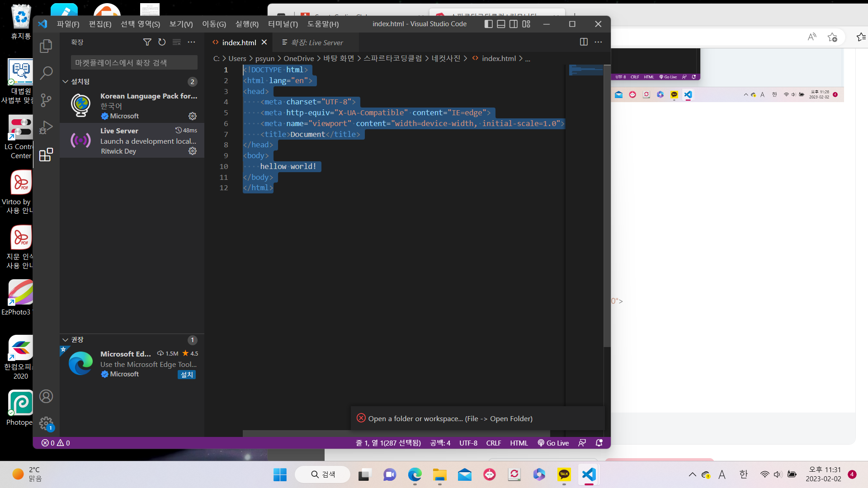Click the taskbar 검색 search box
Viewport: 868px width, 488px height.
323,474
